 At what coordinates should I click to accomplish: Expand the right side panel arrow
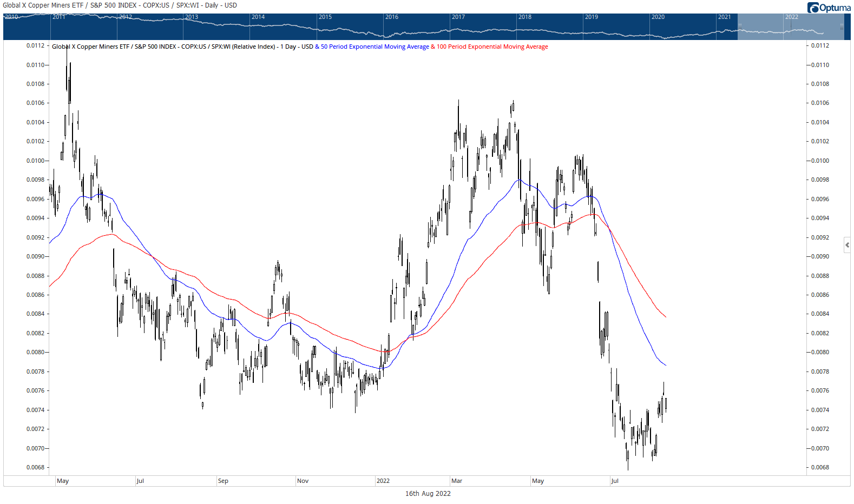point(847,245)
